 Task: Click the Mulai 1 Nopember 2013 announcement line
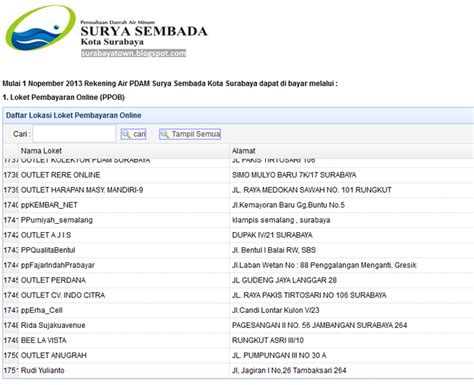click(170, 83)
